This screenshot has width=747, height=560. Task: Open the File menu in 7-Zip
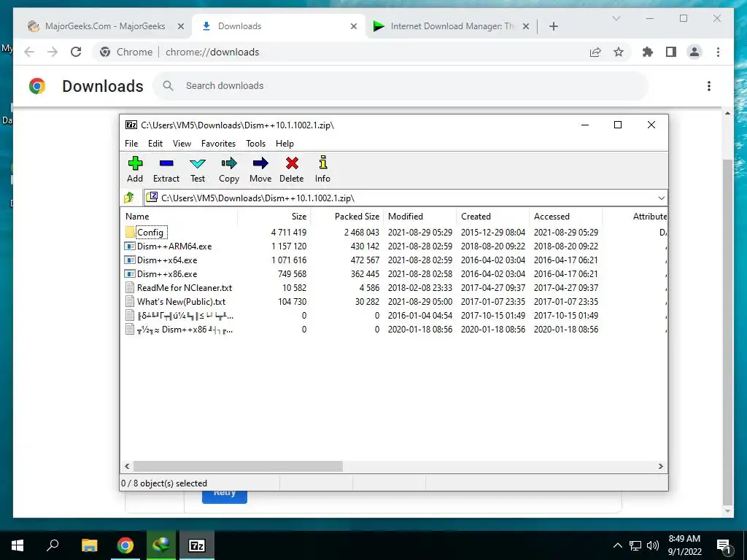tap(131, 144)
